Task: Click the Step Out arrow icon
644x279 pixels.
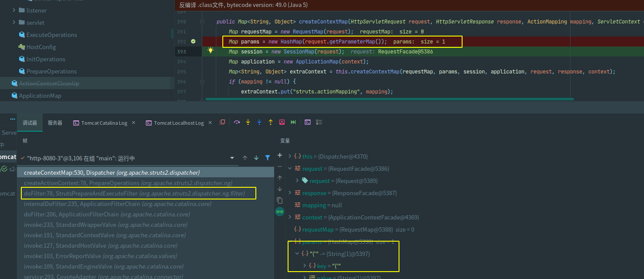Action: pos(271,123)
